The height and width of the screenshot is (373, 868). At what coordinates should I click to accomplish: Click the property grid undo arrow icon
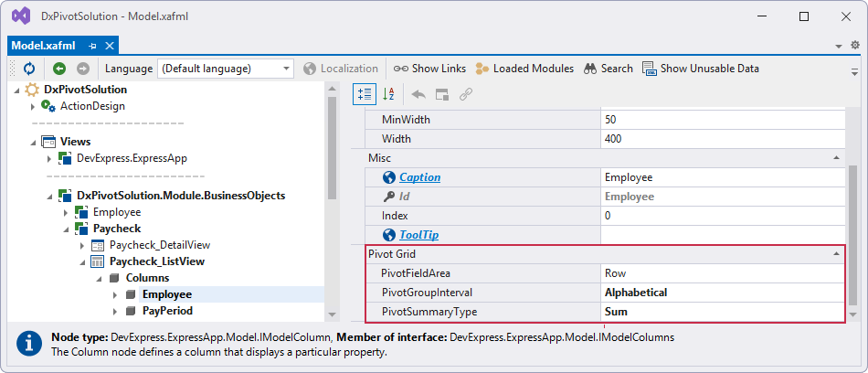click(x=418, y=95)
